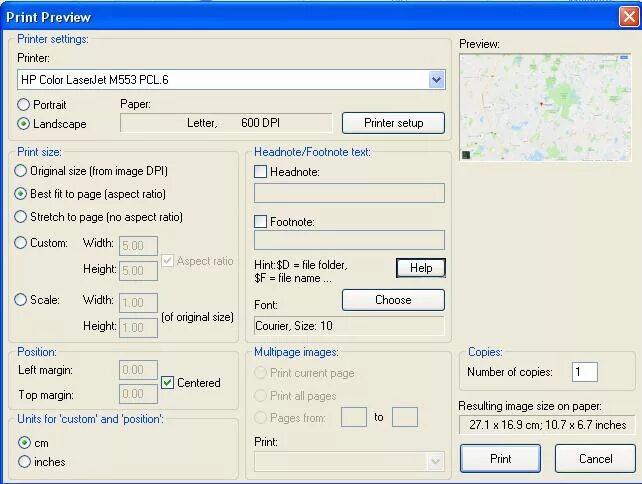This screenshot has height=484, width=642.
Task: Click the Number of copies field
Action: (x=585, y=372)
